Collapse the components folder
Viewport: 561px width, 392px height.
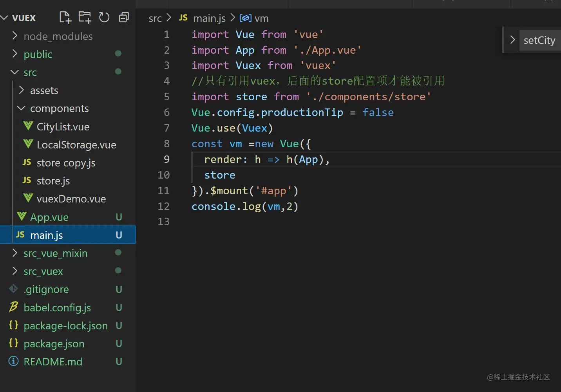(21, 108)
